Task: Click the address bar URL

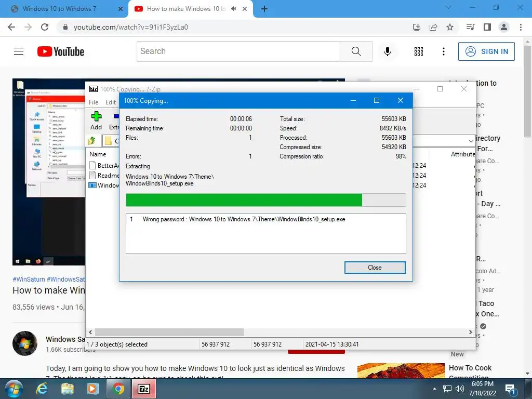Action: (x=130, y=27)
